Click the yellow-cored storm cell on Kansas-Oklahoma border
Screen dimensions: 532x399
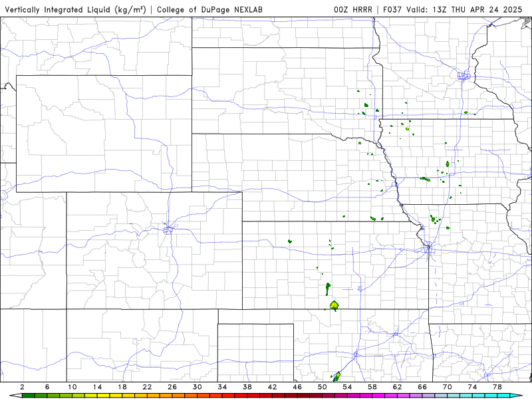334,305
